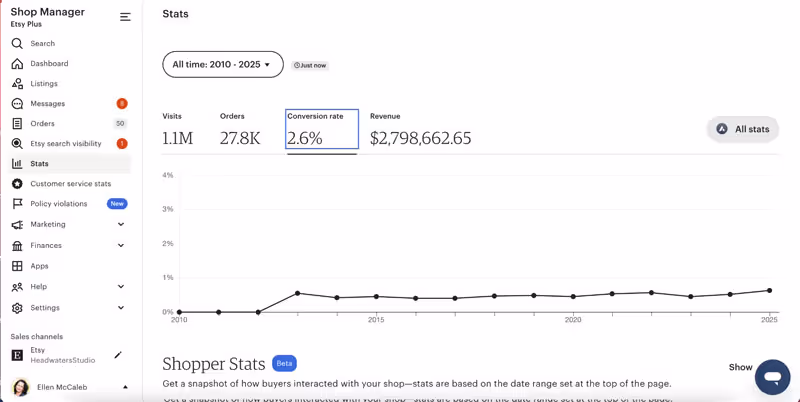This screenshot has height=402, width=800.
Task: Expand the Finances section
Action: point(121,246)
